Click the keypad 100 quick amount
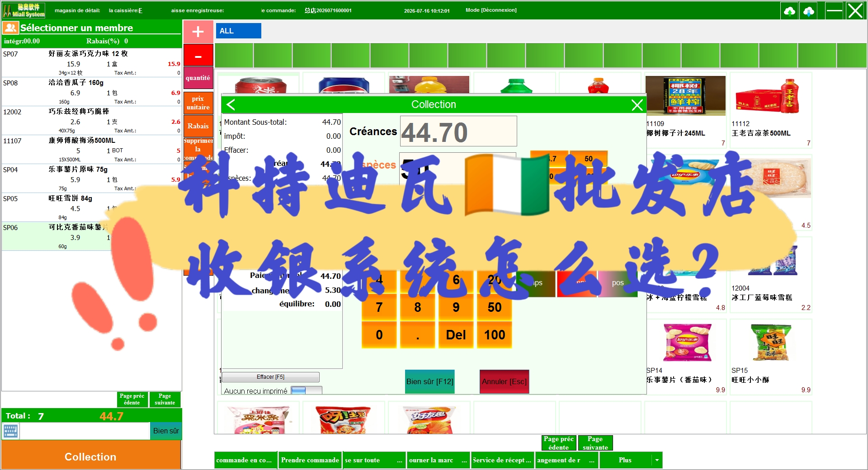 pos(495,335)
